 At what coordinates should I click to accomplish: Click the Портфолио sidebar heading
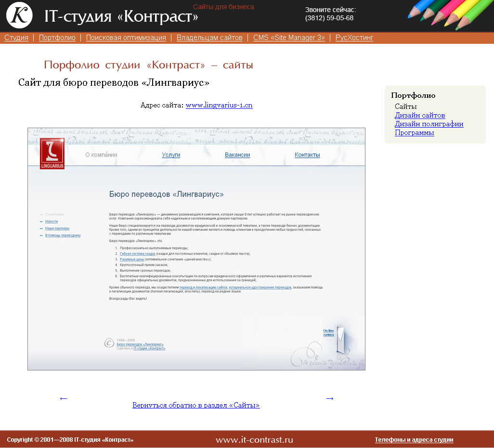click(413, 95)
